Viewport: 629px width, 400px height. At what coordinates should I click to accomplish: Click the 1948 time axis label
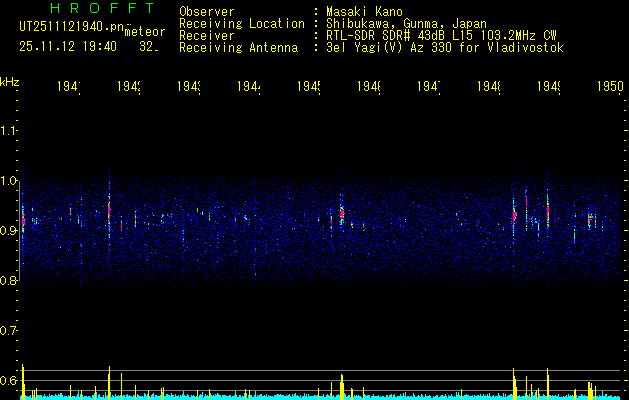(489, 86)
